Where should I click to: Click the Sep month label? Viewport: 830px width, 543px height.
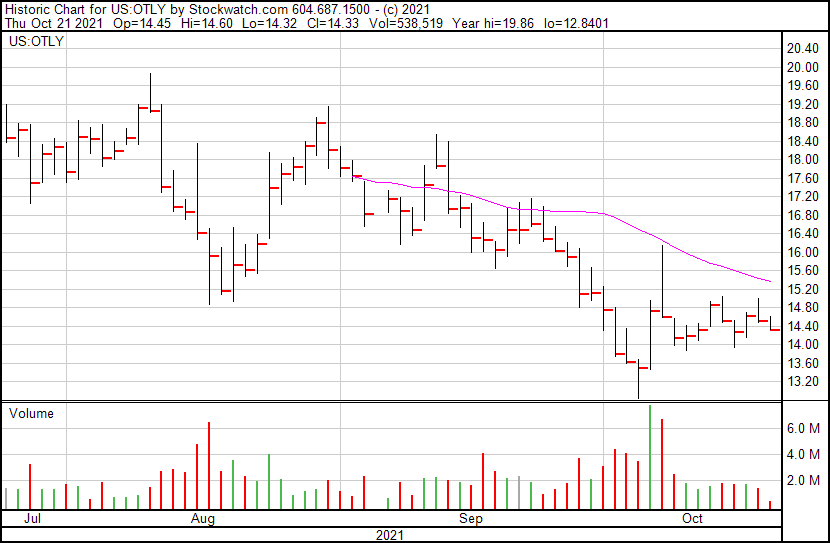(471, 518)
